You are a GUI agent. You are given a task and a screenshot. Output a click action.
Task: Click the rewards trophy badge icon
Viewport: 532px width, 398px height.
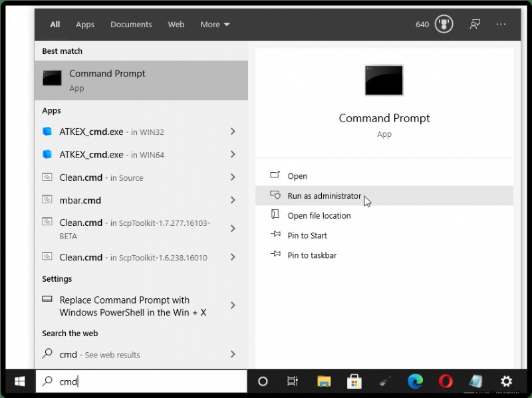point(444,24)
